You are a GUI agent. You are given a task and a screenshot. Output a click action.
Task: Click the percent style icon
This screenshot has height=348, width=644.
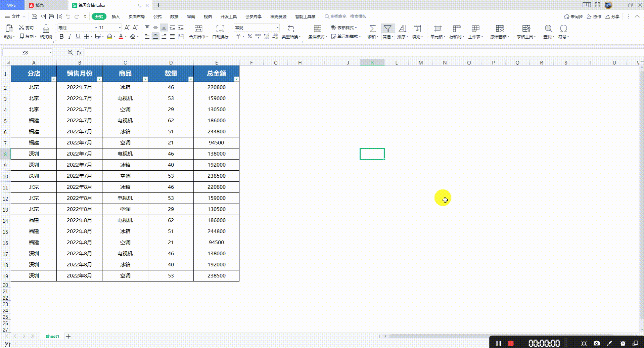point(250,36)
